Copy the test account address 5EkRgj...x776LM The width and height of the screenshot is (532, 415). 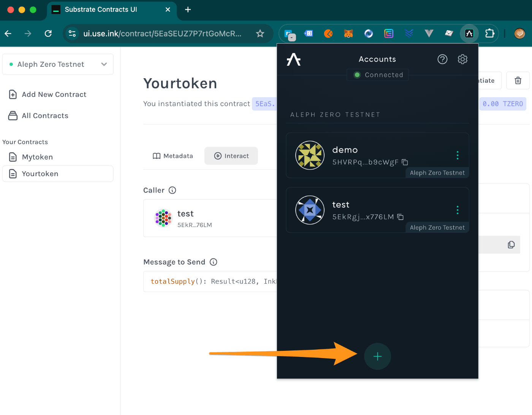(x=401, y=217)
